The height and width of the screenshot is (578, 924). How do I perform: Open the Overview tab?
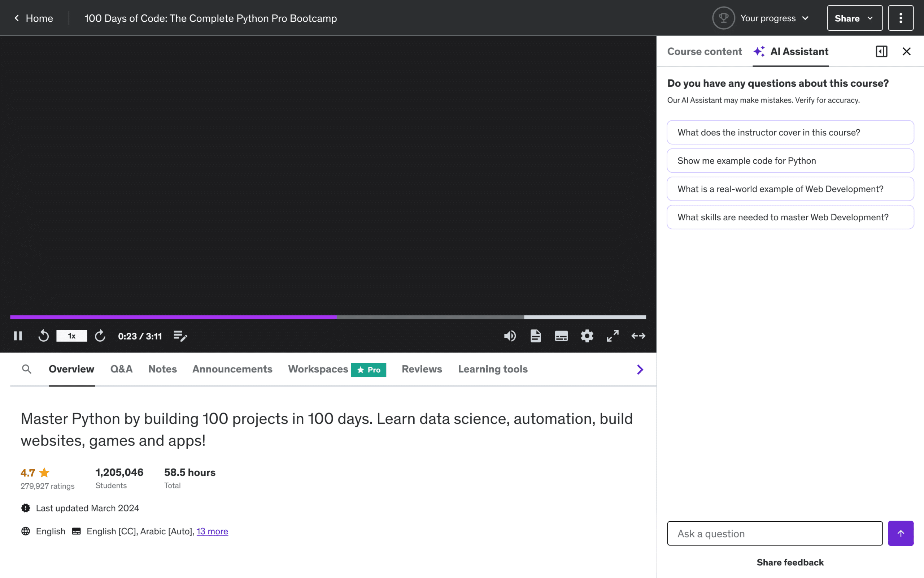(71, 369)
